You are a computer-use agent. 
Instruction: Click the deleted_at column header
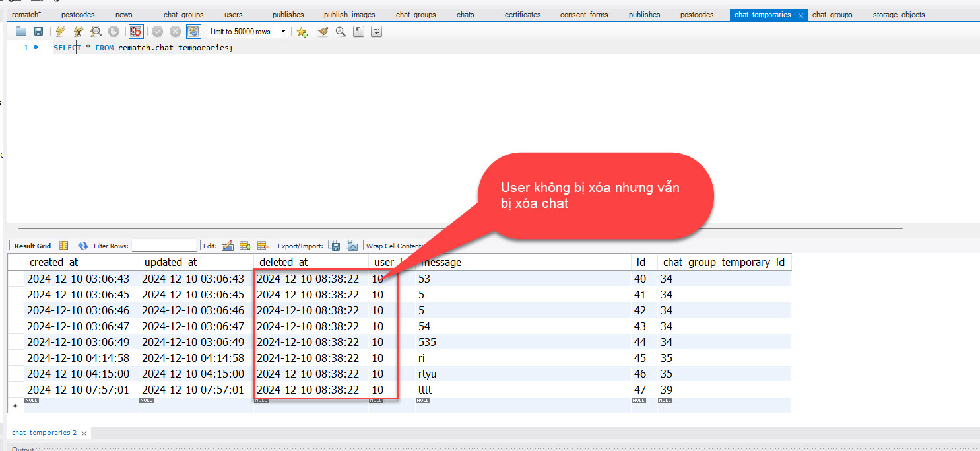pyautogui.click(x=283, y=262)
